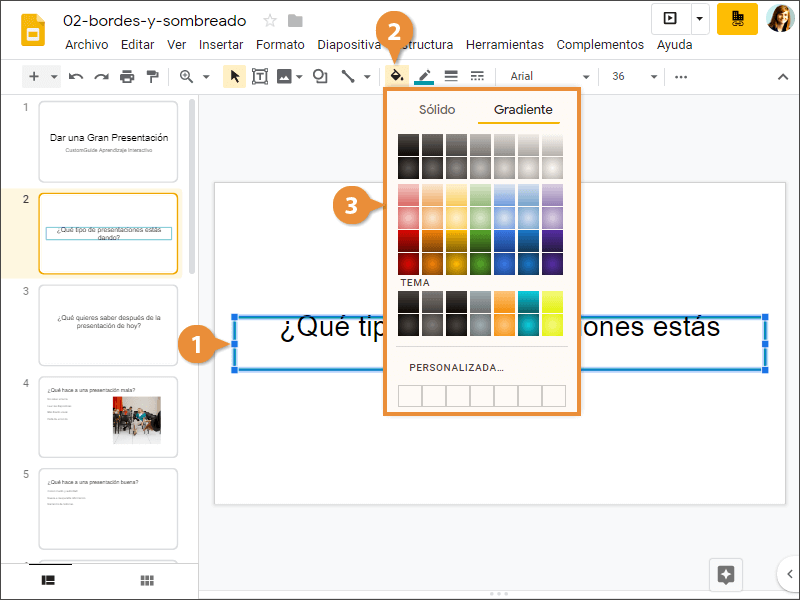Open the Insertar menu
The image size is (800, 600).
click(x=221, y=45)
